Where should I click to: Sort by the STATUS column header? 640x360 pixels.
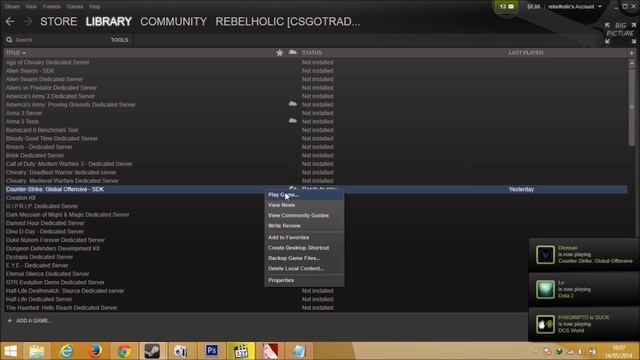(312, 53)
